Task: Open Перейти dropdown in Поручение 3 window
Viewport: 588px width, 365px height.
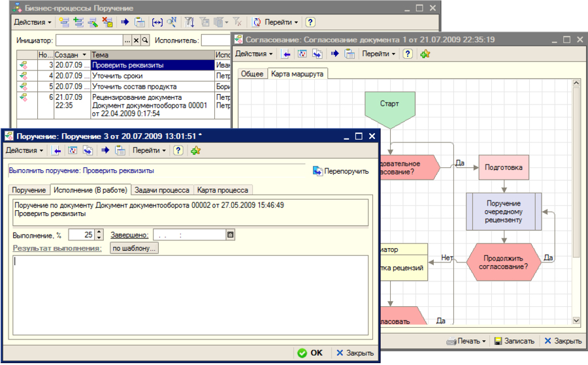Action: (x=149, y=150)
